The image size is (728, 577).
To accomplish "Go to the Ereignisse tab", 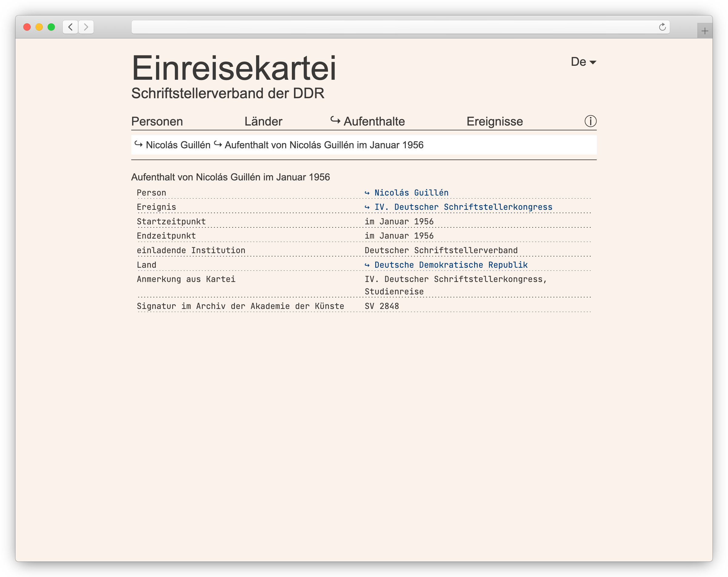I will click(494, 121).
